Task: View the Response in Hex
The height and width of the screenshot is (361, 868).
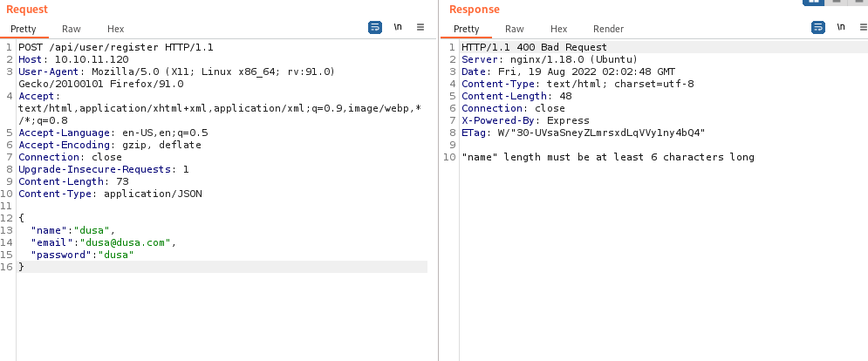Action: pyautogui.click(x=558, y=29)
